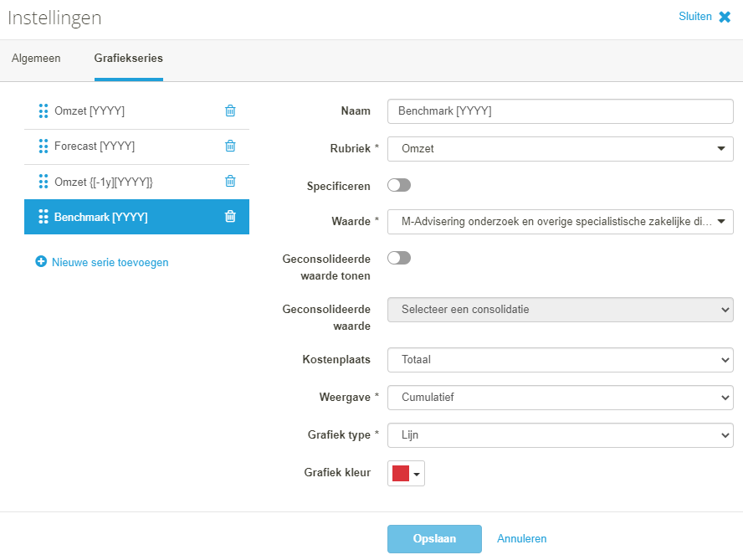Open the Rubriek dropdown showing Omzet
The image size is (743, 560).
pos(560,149)
